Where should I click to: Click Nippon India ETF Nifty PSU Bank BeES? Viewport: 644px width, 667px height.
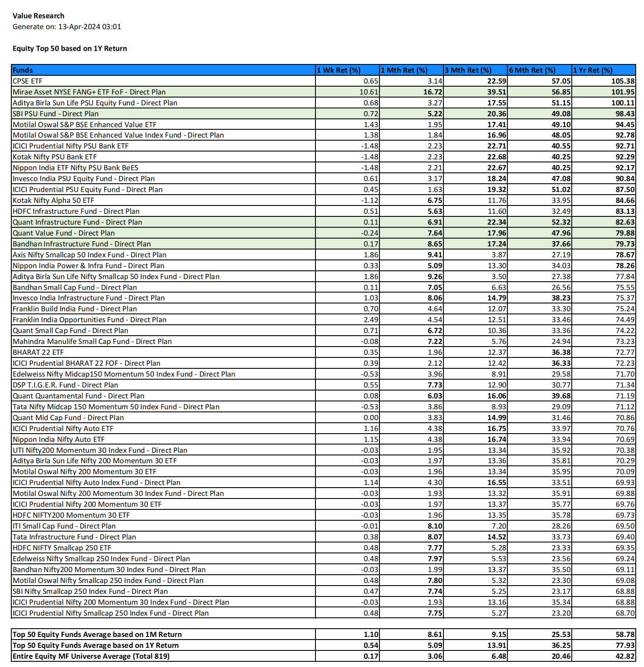(x=75, y=168)
